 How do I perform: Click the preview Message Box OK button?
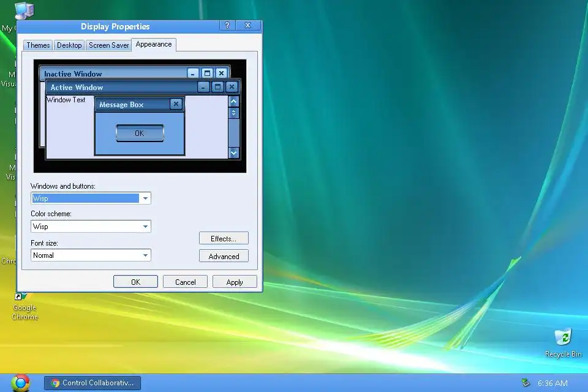tap(140, 133)
